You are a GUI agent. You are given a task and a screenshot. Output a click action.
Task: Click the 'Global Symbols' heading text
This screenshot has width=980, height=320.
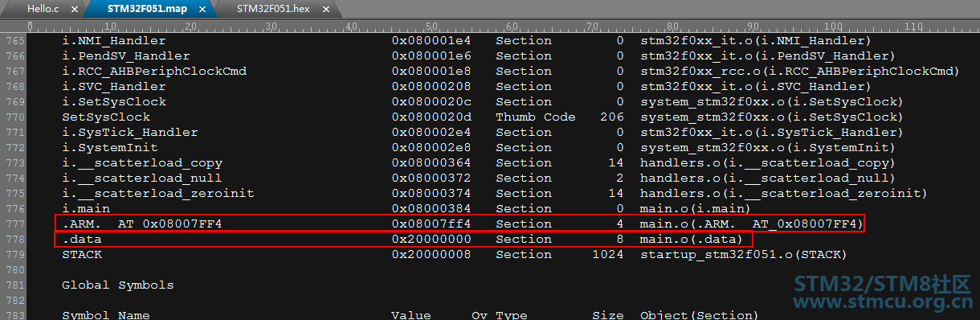pos(118,285)
